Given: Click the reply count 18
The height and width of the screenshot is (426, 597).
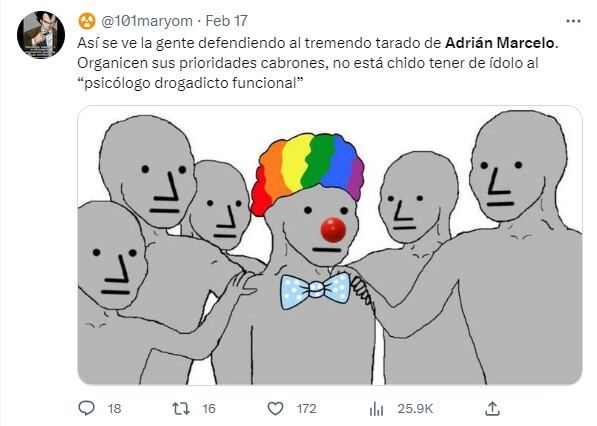Looking at the screenshot, I should 114,409.
